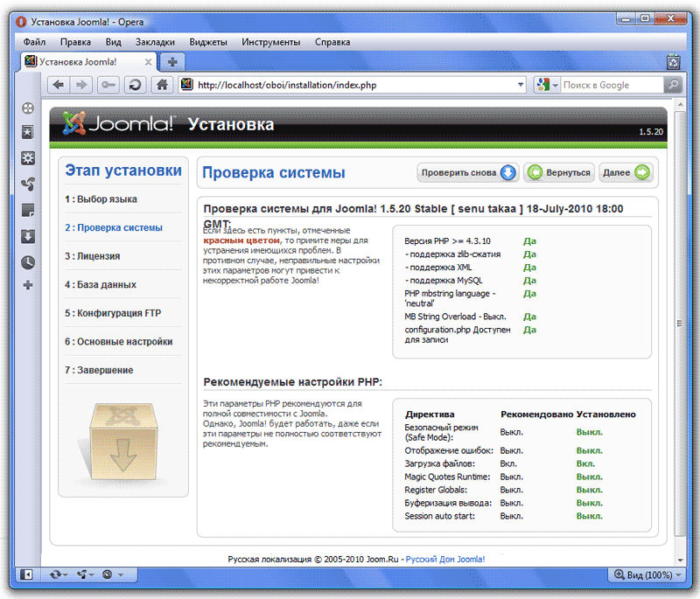The width and height of the screenshot is (700, 599).
Task: Click the Проверить снова button
Action: click(467, 172)
